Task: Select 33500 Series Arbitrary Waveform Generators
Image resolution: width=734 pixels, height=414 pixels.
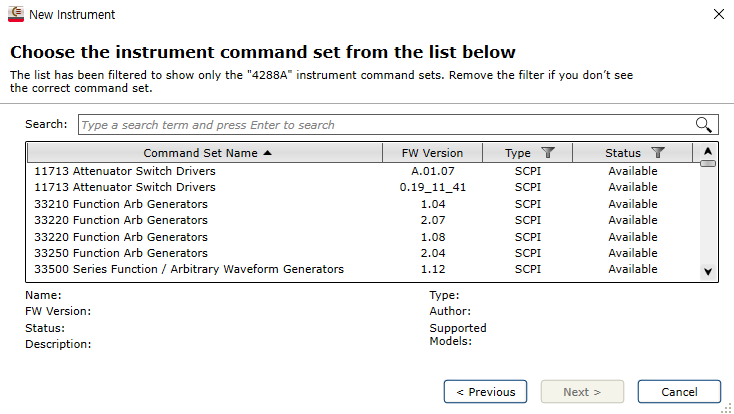Action: pyautogui.click(x=189, y=269)
